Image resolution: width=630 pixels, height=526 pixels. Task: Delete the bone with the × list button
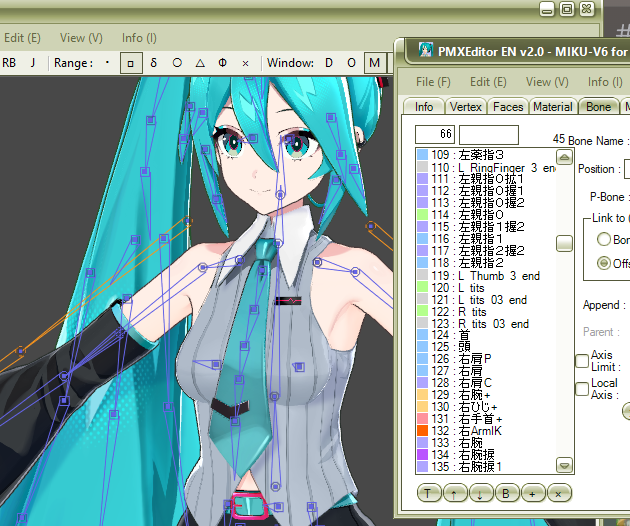tap(558, 493)
